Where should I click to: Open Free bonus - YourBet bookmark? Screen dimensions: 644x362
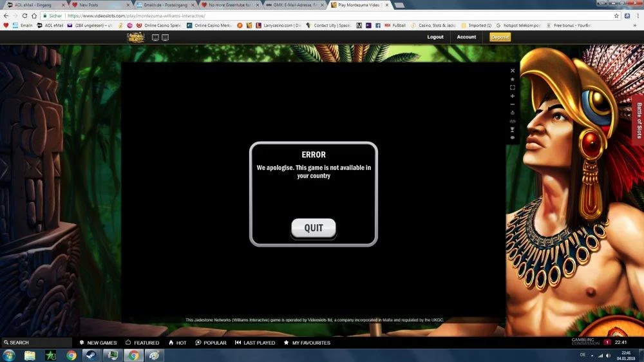pyautogui.click(x=569, y=26)
